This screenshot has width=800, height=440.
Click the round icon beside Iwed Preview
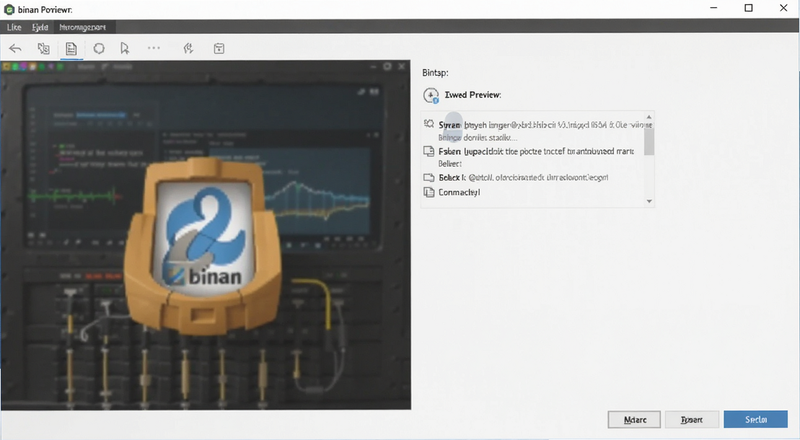pyautogui.click(x=431, y=95)
